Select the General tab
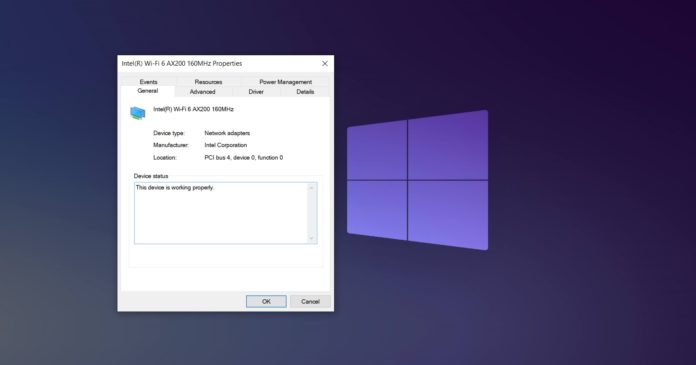This screenshot has height=365, width=696. click(x=148, y=91)
